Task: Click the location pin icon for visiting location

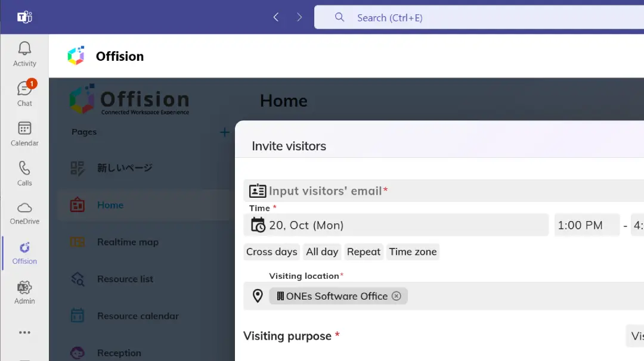Action: click(x=256, y=295)
